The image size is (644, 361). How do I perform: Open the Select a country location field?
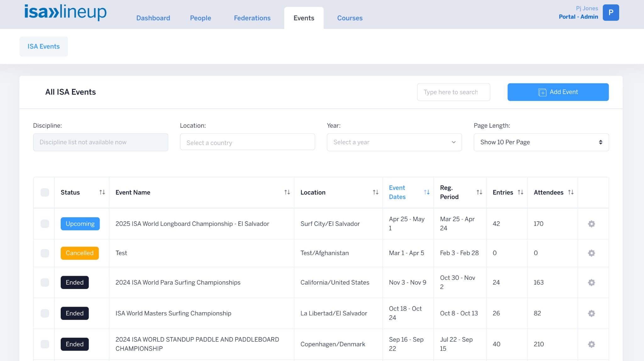[x=247, y=142]
